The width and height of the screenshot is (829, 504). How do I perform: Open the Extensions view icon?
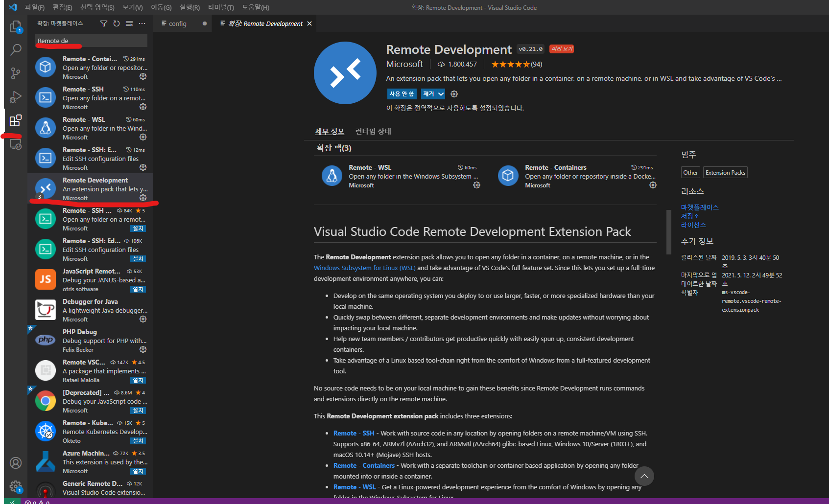click(16, 120)
